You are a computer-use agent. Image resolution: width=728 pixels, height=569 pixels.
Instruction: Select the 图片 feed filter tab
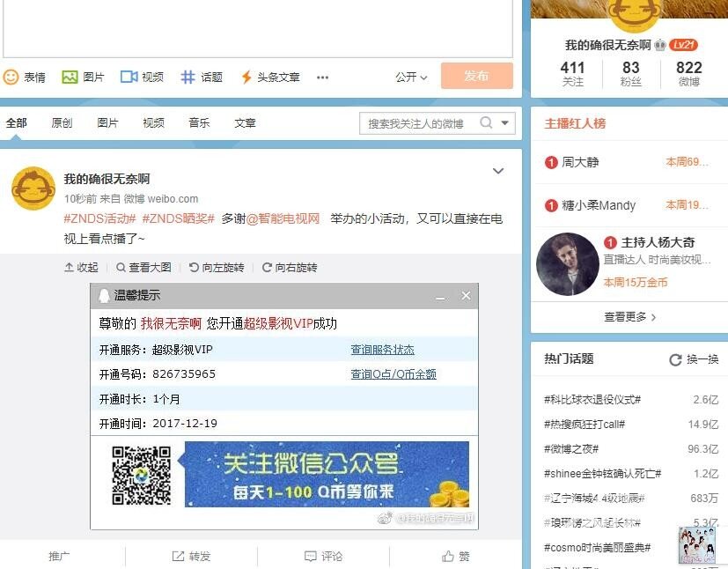tap(107, 123)
